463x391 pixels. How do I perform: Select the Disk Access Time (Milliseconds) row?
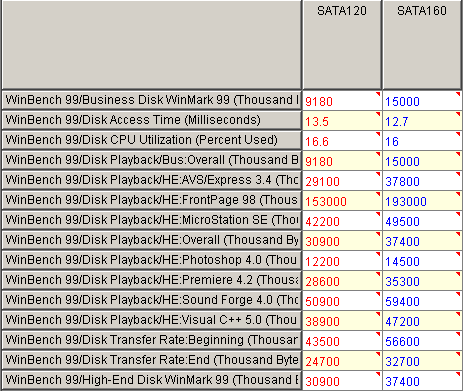[x=151, y=120]
